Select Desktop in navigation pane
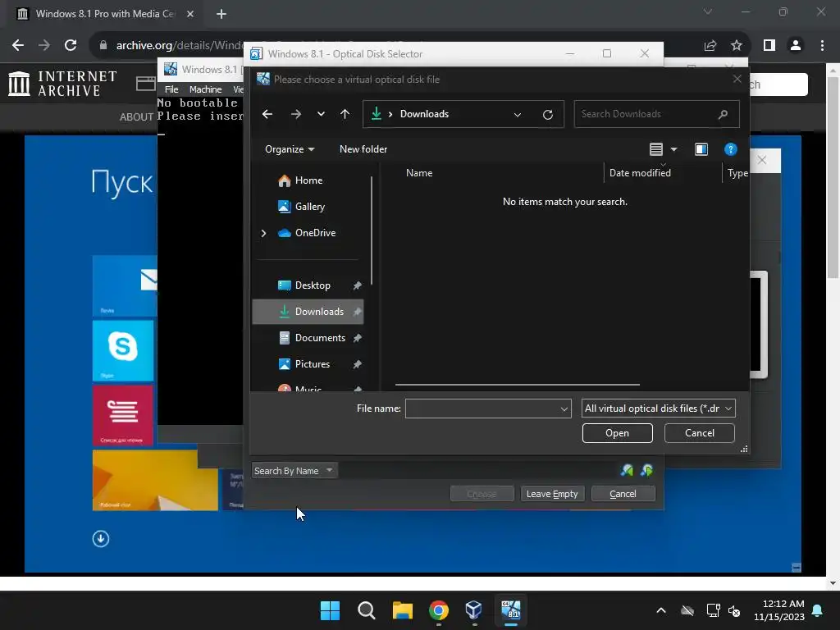 [x=308, y=285]
